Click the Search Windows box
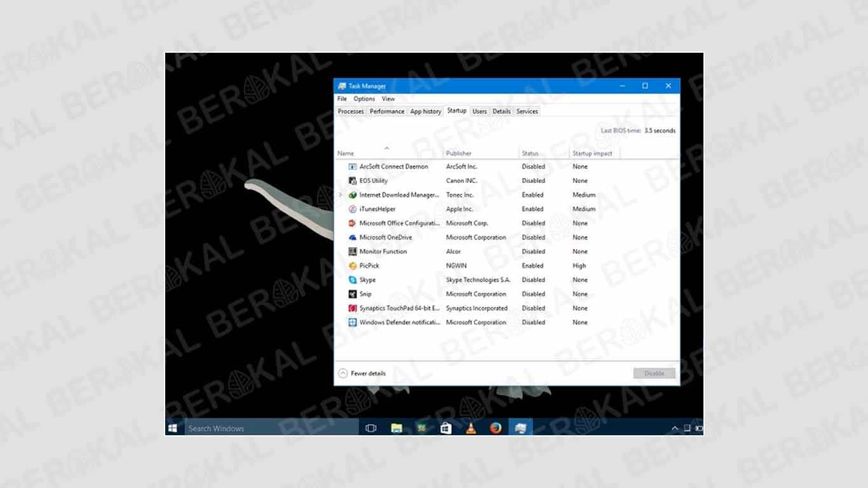Image resolution: width=868 pixels, height=488 pixels. click(271, 428)
